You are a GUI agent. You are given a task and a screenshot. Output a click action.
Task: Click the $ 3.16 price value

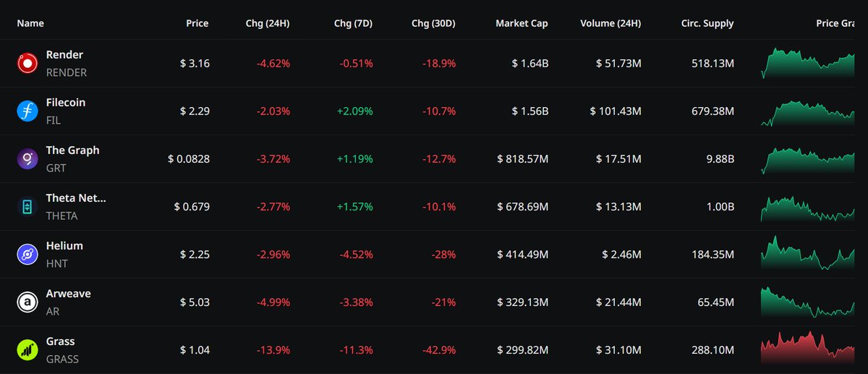(x=195, y=64)
